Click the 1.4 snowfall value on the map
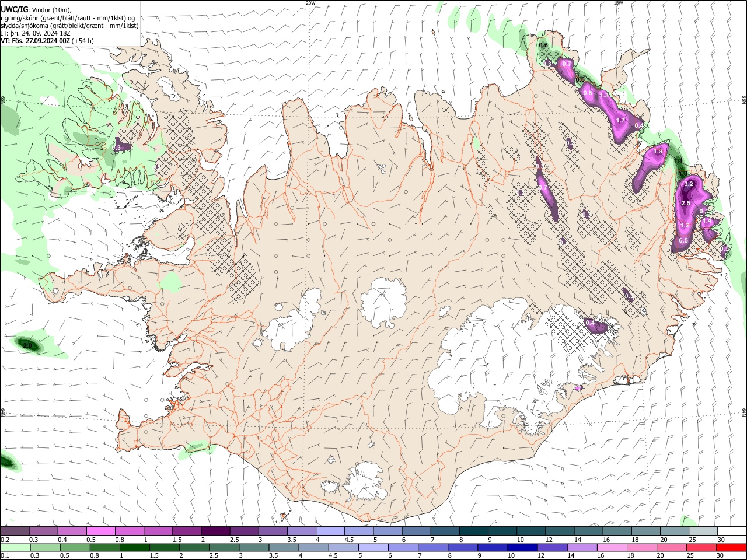The image size is (747, 560). [707, 221]
